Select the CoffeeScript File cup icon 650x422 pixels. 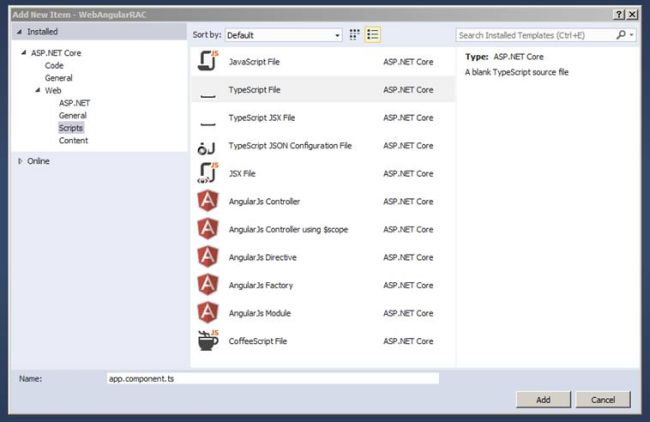(208, 341)
